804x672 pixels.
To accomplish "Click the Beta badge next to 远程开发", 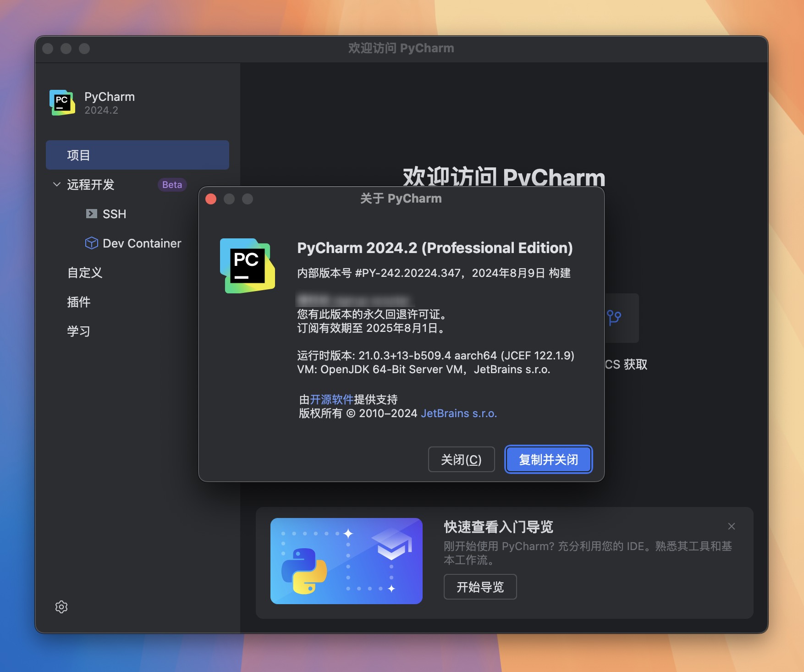I will [172, 185].
